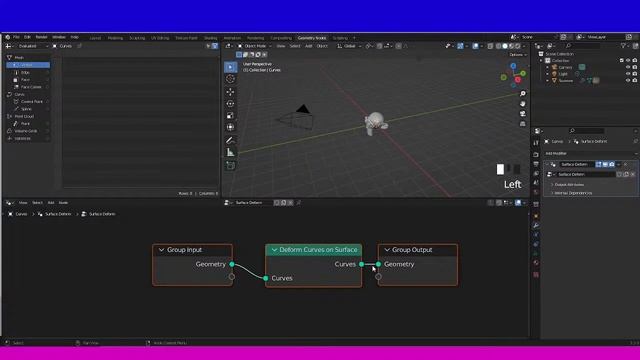Screen dimensions: 640x360
Task: Open the Add Modifier dropdown
Action: pos(591,153)
